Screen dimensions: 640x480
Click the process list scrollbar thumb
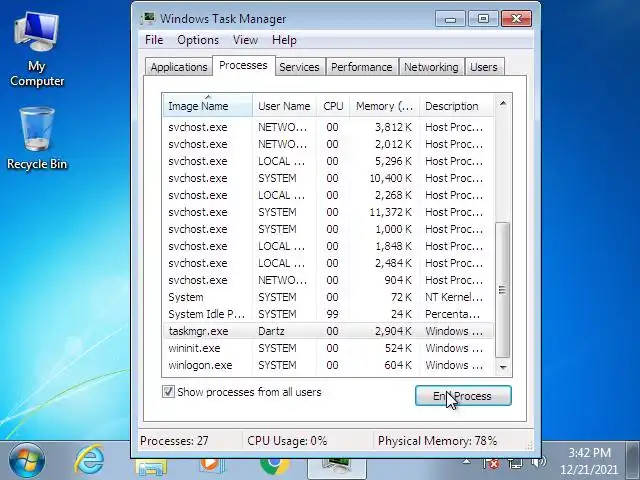coord(502,290)
